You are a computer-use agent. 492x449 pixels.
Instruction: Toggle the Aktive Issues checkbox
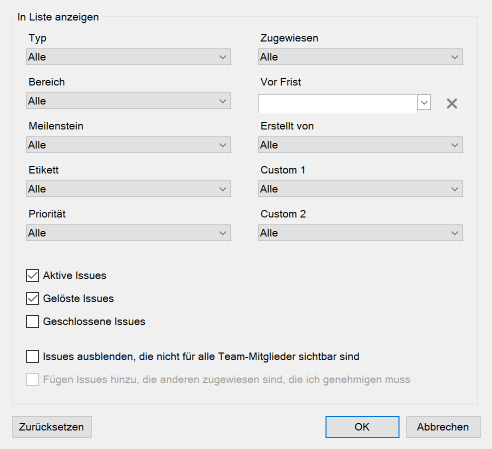pos(32,276)
